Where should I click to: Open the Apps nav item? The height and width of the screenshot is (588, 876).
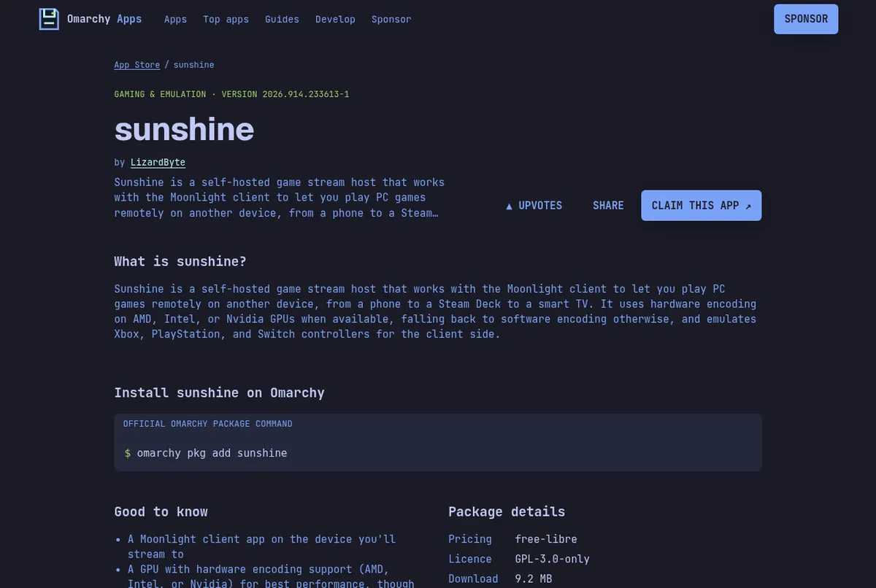point(175,19)
